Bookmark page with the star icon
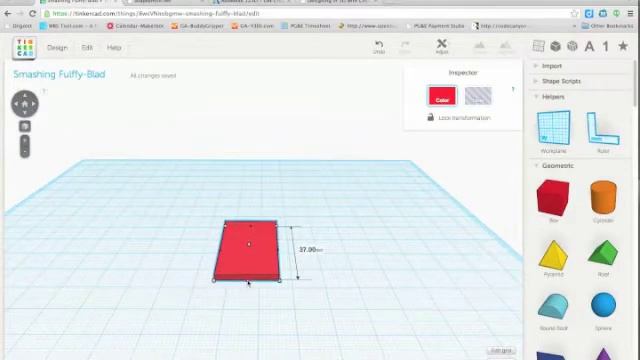Image resolution: width=640 pixels, height=360 pixels. 574,13
